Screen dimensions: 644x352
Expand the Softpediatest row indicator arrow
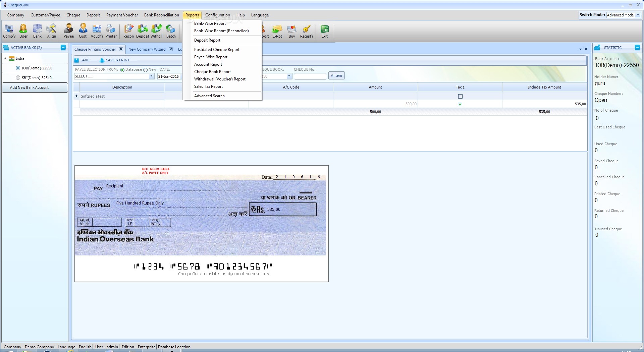click(x=76, y=96)
